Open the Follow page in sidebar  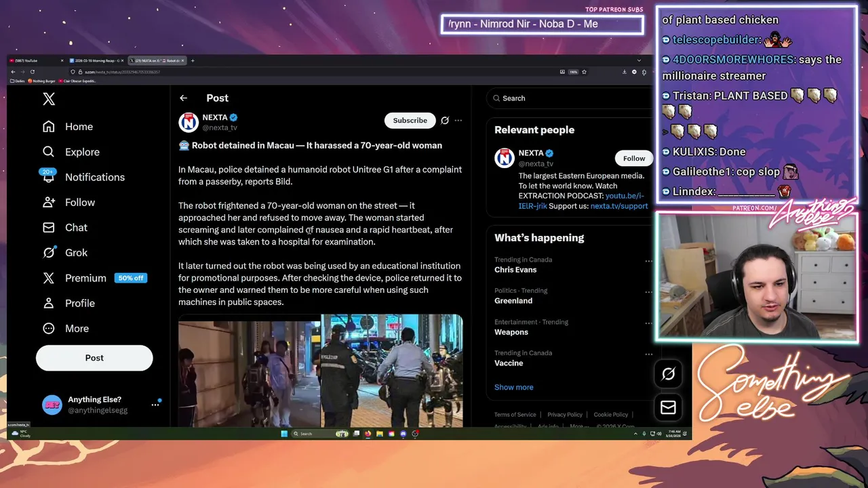coord(68,202)
